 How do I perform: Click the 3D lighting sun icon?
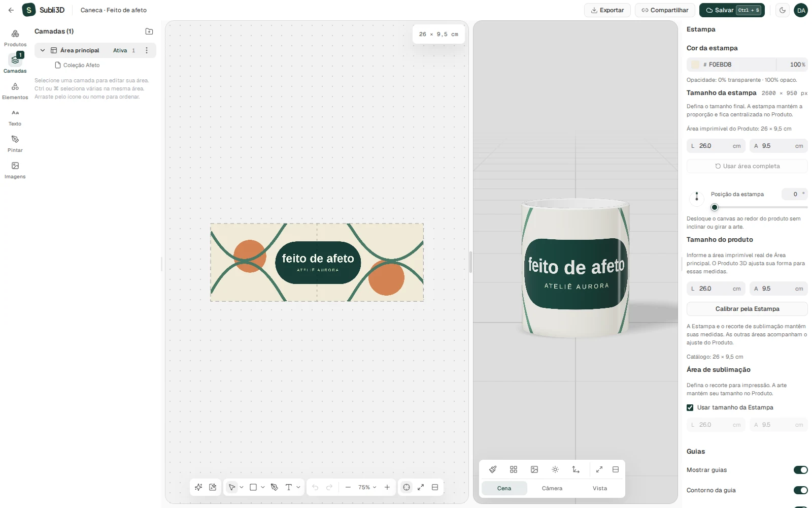point(555,469)
